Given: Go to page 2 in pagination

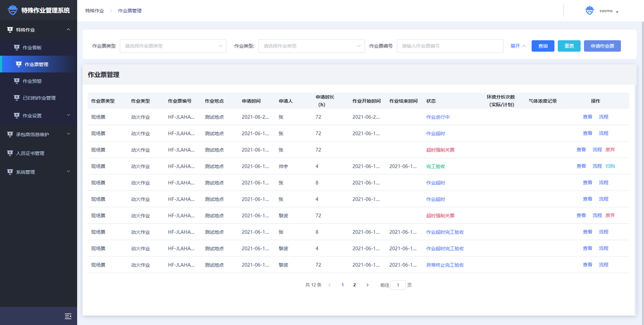Looking at the screenshot, I should pyautogui.click(x=354, y=285).
